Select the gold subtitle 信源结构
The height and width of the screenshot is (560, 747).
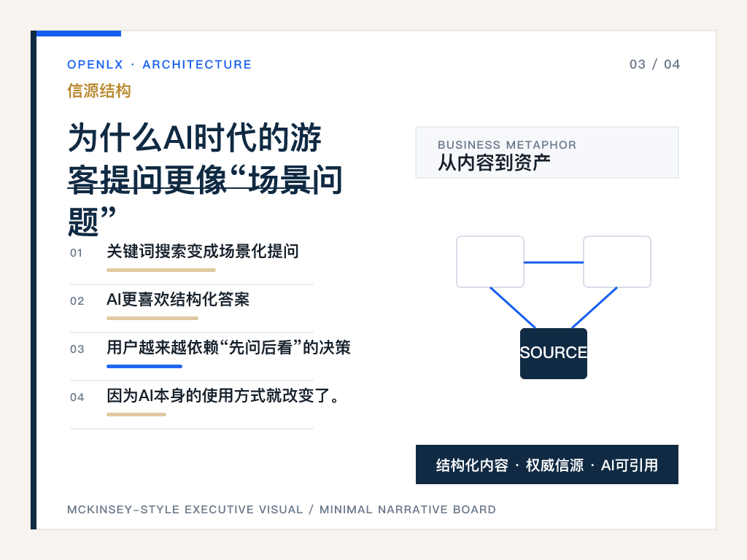[x=99, y=90]
